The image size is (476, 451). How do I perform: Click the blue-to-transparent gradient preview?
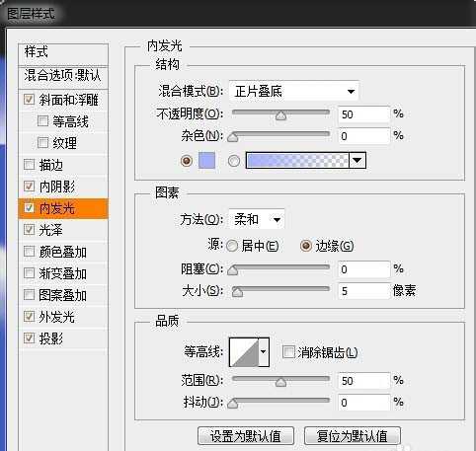pyautogui.click(x=297, y=161)
